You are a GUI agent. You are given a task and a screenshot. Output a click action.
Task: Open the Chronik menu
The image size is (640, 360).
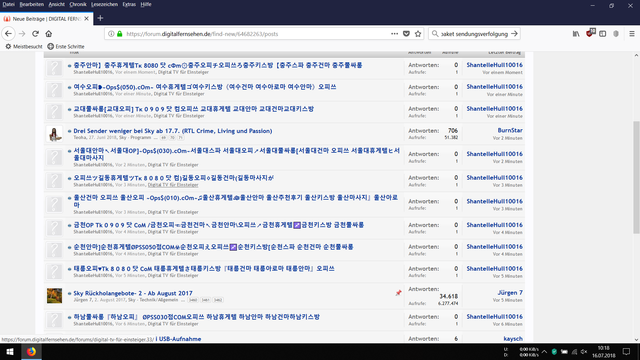pos(78,4)
